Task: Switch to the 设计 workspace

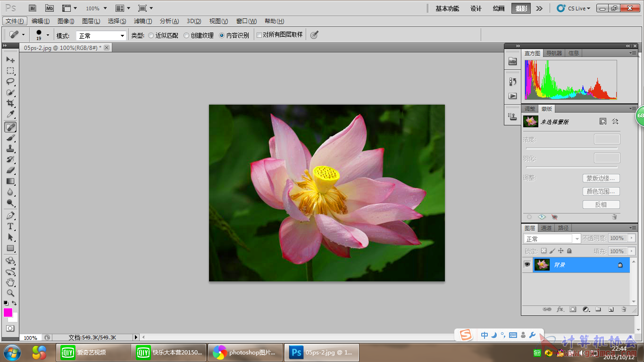Action: click(476, 8)
